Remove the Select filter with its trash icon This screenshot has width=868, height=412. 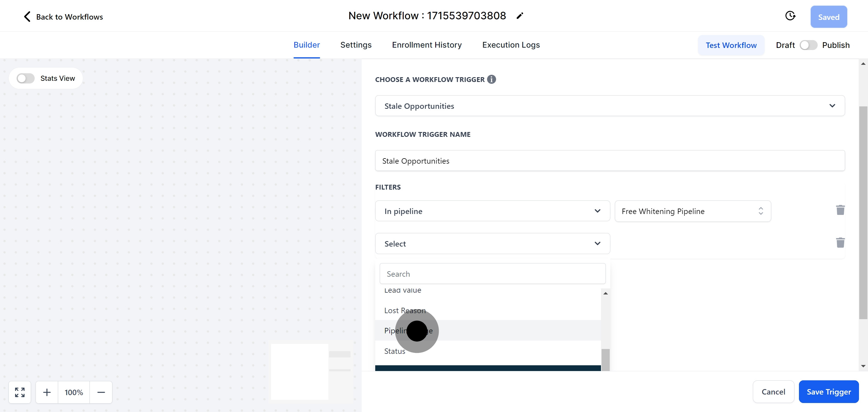[x=841, y=243]
